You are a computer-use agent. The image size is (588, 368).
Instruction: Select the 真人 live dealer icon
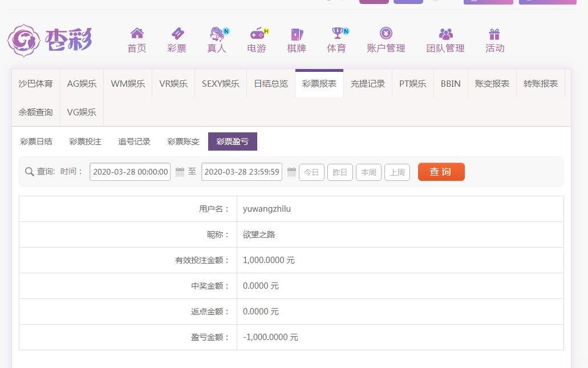pyautogui.click(x=217, y=34)
